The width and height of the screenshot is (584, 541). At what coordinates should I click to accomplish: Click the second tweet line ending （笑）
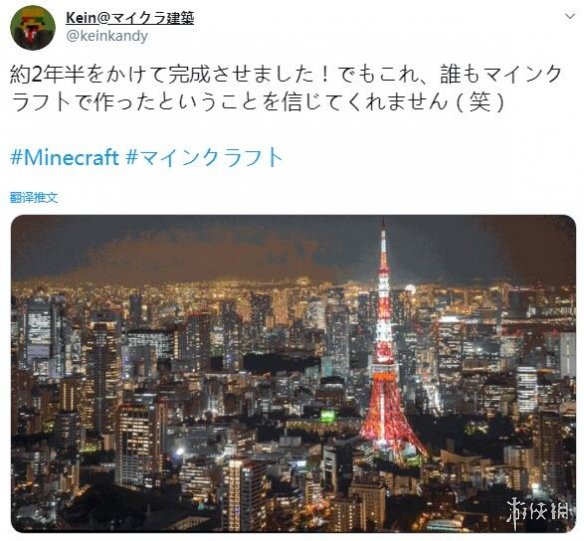click(x=260, y=102)
